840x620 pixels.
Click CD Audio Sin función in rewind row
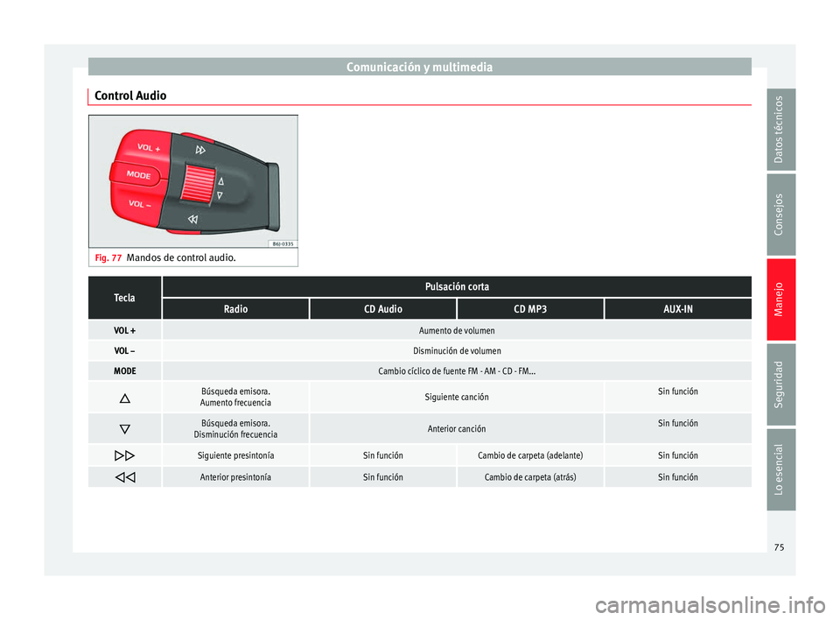(383, 476)
